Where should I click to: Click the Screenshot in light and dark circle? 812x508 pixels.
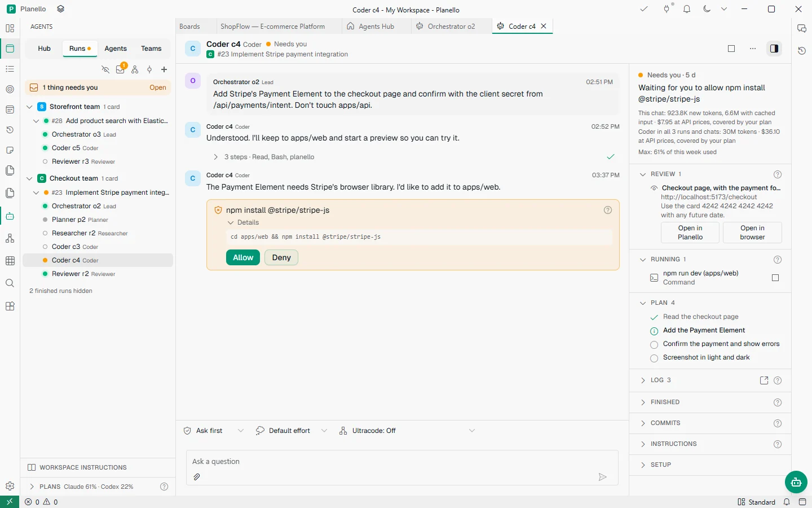pyautogui.click(x=654, y=358)
